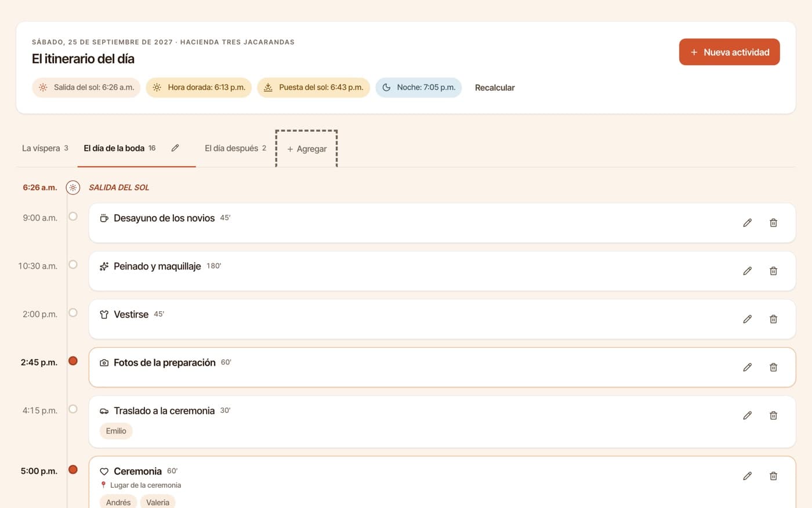Select El día de la boda tab
This screenshot has width=812, height=508.
tap(119, 149)
